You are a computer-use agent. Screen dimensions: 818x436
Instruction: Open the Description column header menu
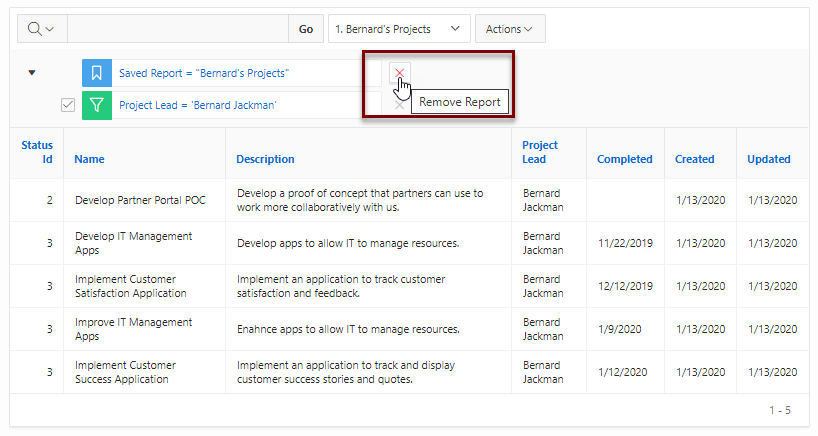pos(265,159)
